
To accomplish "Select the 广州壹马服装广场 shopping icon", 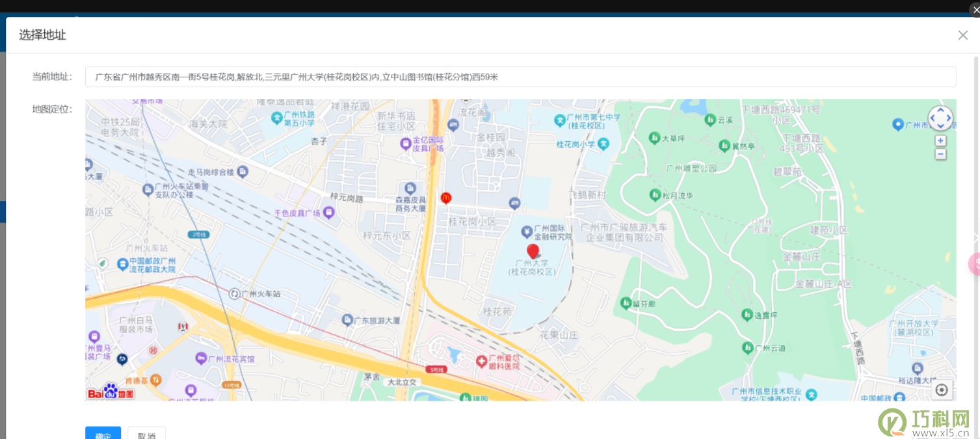I will tap(94, 337).
